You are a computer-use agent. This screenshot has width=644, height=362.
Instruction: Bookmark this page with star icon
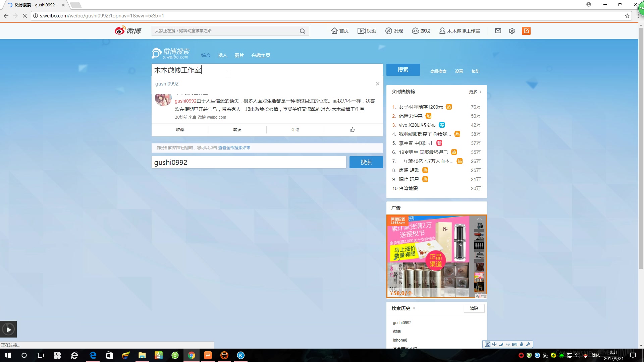coord(627,16)
